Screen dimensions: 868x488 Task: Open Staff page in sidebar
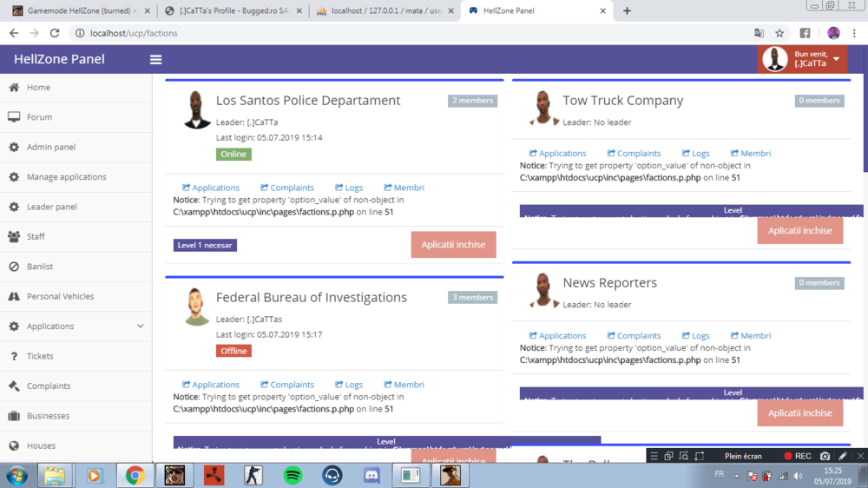point(76,237)
